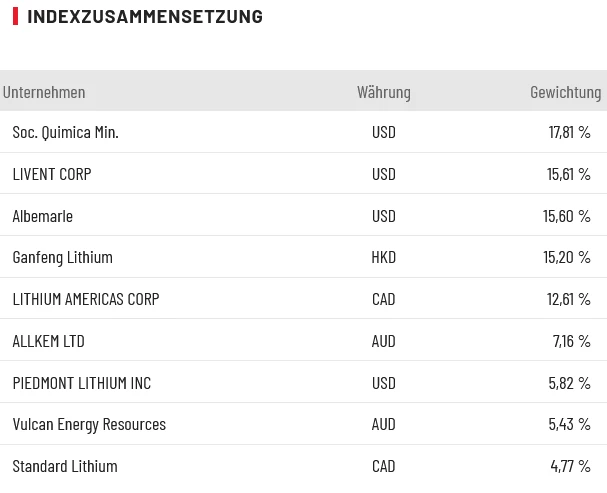Click the 15,61 % weighting of Livent
607x493 pixels.
[568, 174]
